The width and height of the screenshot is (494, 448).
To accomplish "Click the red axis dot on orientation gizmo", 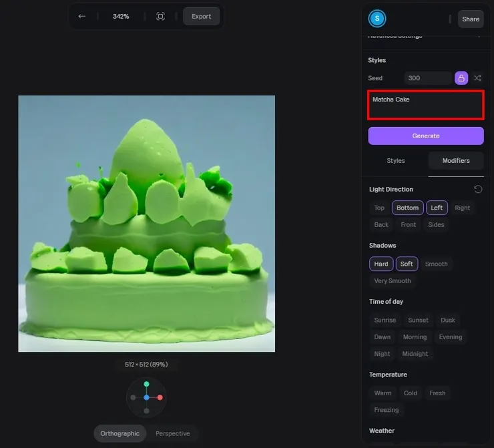I will click(x=160, y=398).
